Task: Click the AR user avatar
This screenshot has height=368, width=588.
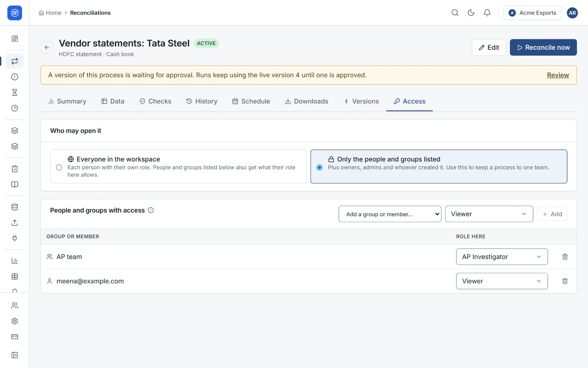Action: point(572,13)
